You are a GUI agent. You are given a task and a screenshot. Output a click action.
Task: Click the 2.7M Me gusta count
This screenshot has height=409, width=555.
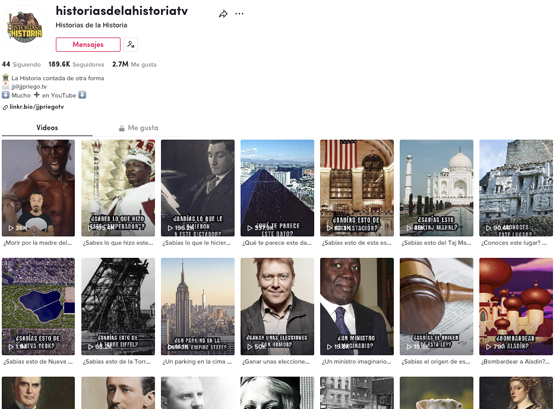134,64
